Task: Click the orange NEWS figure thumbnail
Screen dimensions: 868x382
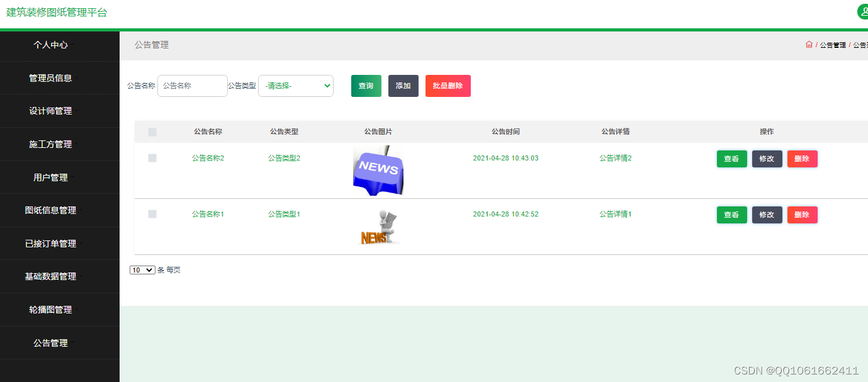Action: point(380,227)
